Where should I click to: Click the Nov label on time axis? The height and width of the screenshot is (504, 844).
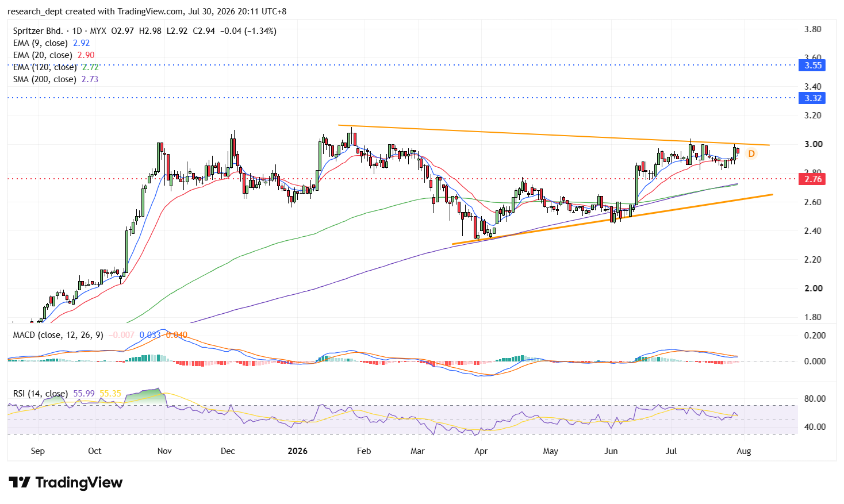164,451
